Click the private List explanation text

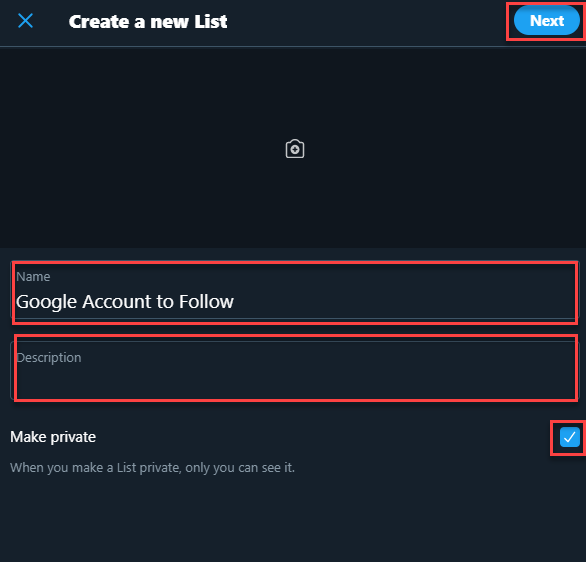pos(152,467)
